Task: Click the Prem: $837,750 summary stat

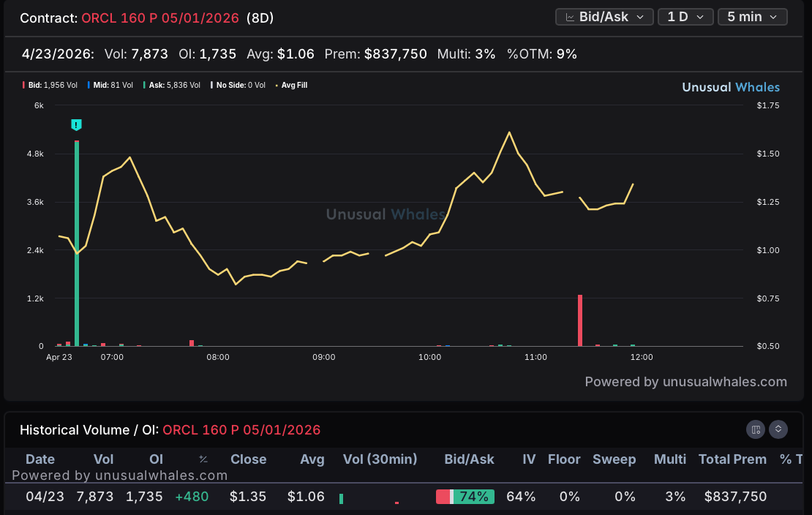Action: pyautogui.click(x=375, y=54)
